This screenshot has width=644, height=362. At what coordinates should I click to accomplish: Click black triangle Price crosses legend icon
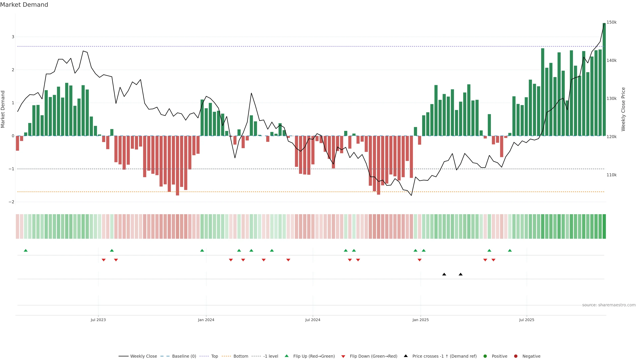tap(406, 356)
